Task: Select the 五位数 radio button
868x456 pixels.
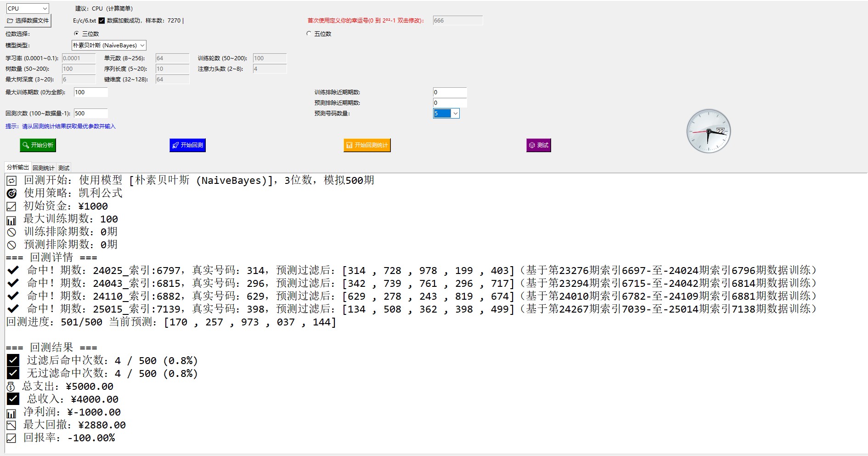Action: pyautogui.click(x=309, y=34)
